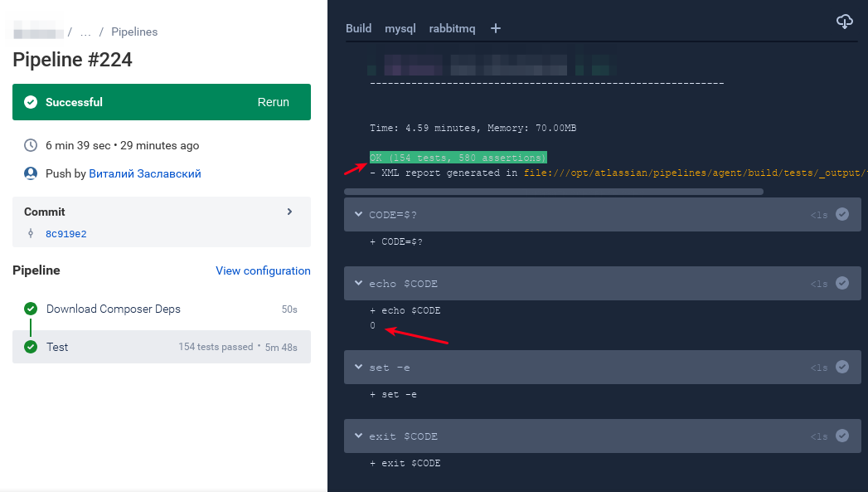The image size is (868, 492).
Task: Click the check mark on set -e row
Action: [x=842, y=367]
